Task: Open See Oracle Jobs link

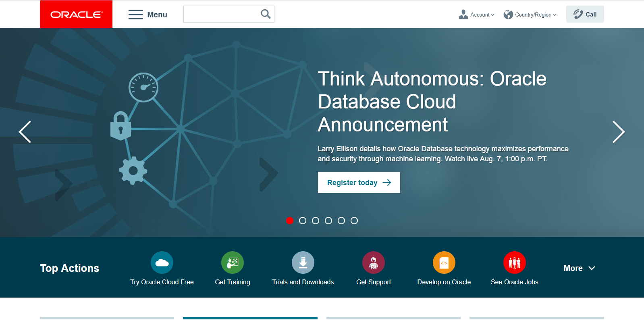Action: (x=515, y=282)
